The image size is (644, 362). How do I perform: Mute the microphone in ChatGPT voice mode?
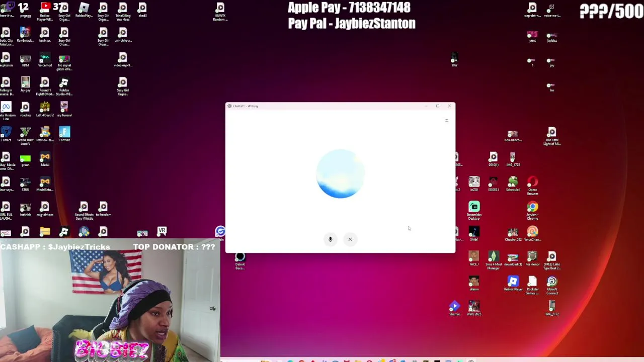coord(331,239)
